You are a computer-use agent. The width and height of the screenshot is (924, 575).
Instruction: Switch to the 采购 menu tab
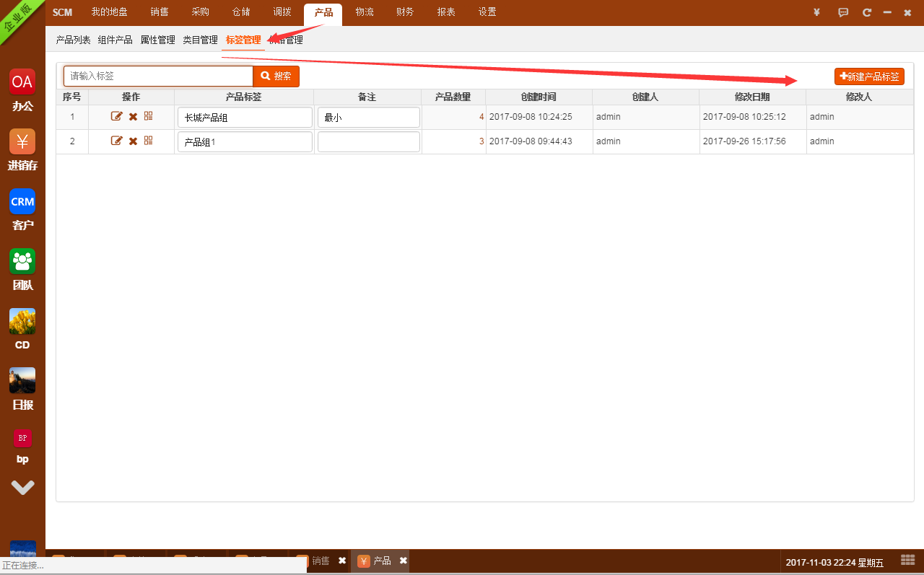200,12
